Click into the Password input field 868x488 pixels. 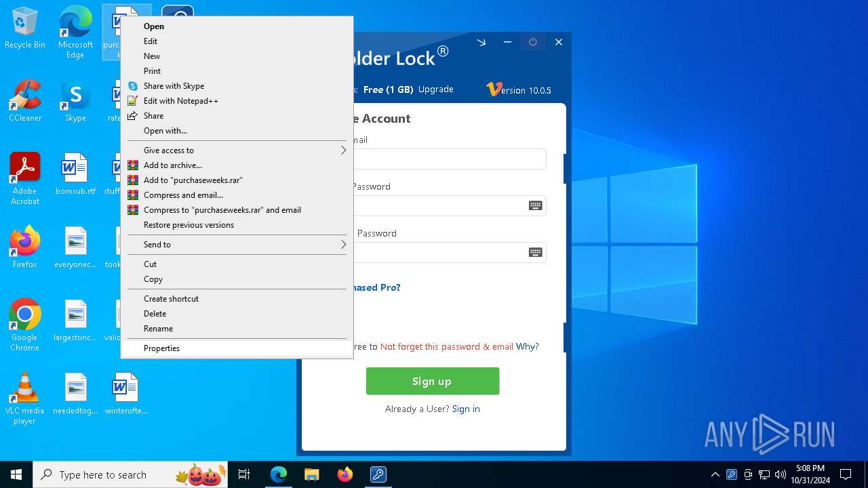pyautogui.click(x=450, y=206)
